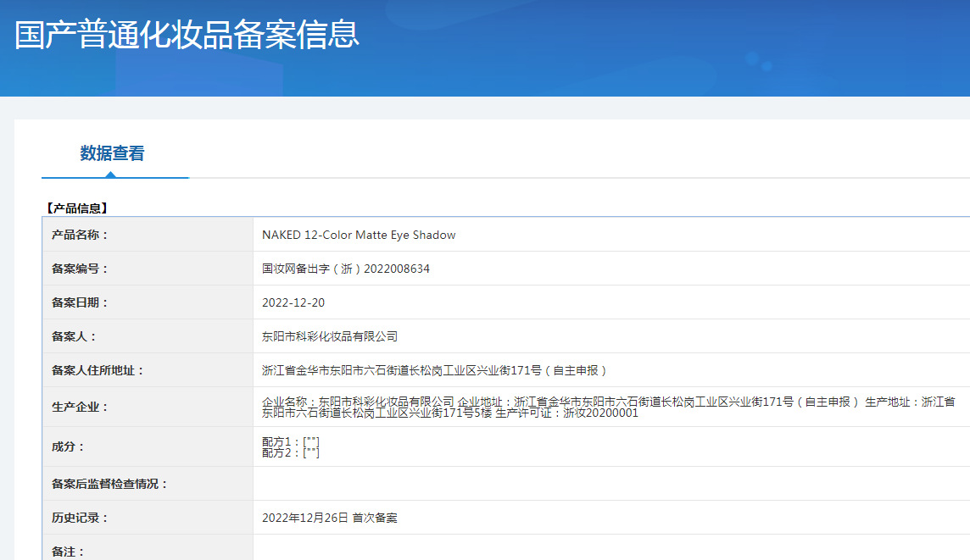
Task: Click the 备注 label
Action: pyautogui.click(x=68, y=552)
